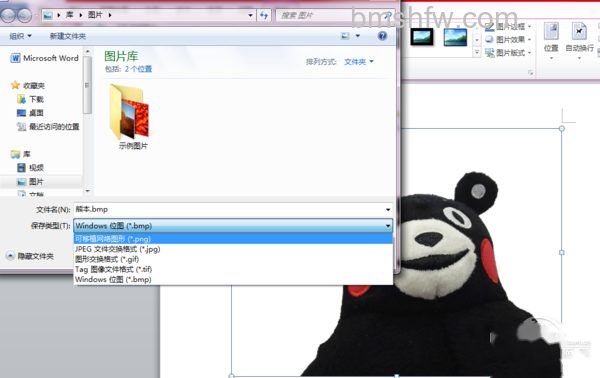The height and width of the screenshot is (378, 600).
Task: Open picture effects (图片效果) option
Action: [x=508, y=39]
